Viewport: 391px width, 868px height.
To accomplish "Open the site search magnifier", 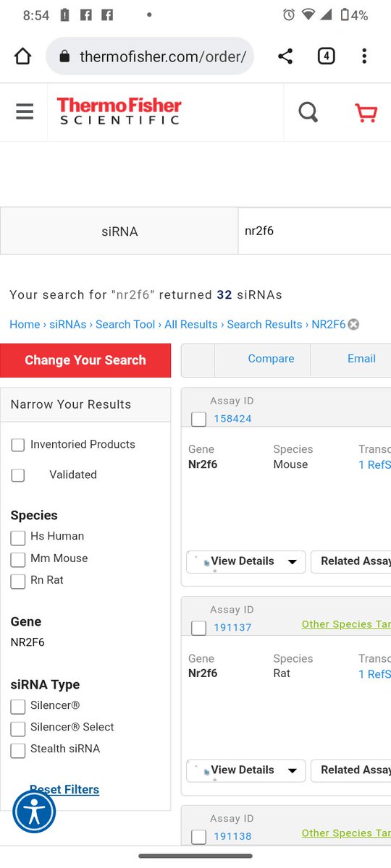I will [308, 112].
